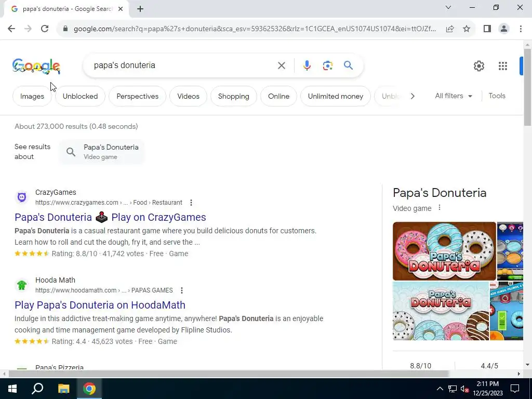Click the 4.4/5 panel rating

click(489, 366)
